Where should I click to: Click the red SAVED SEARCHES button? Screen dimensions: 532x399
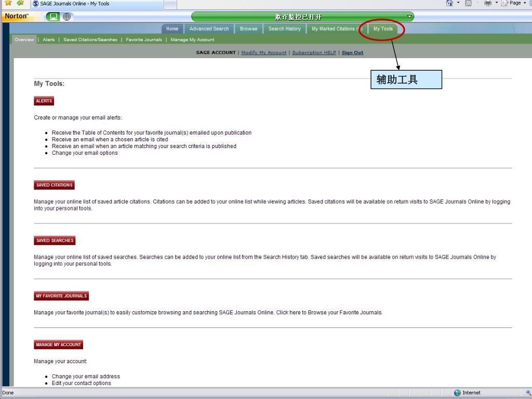55,241
